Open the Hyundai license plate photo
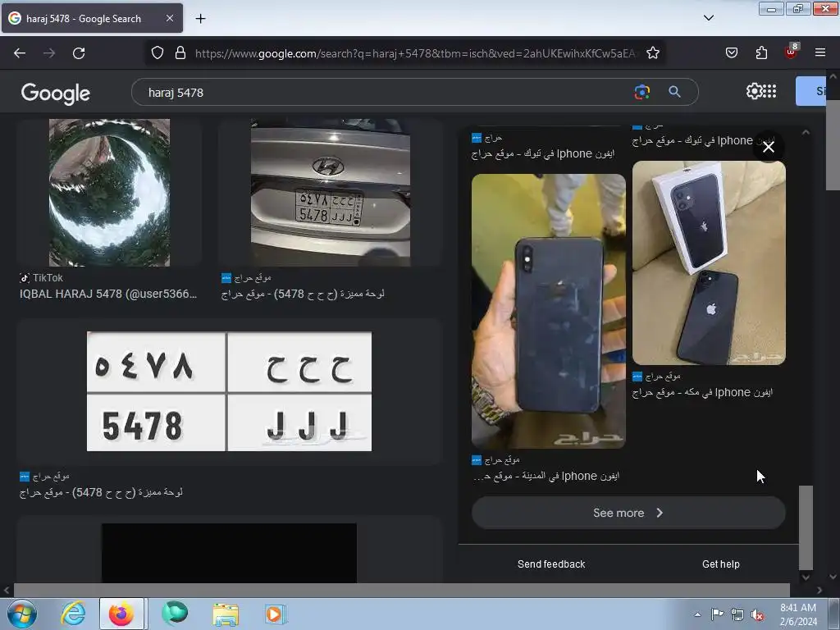Viewport: 840px width, 630px height. (x=330, y=193)
